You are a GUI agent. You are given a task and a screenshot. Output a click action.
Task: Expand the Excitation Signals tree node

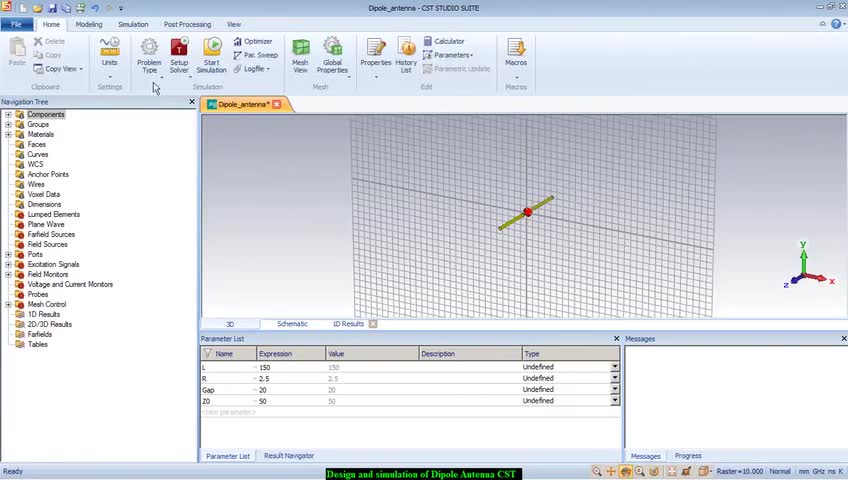8,264
